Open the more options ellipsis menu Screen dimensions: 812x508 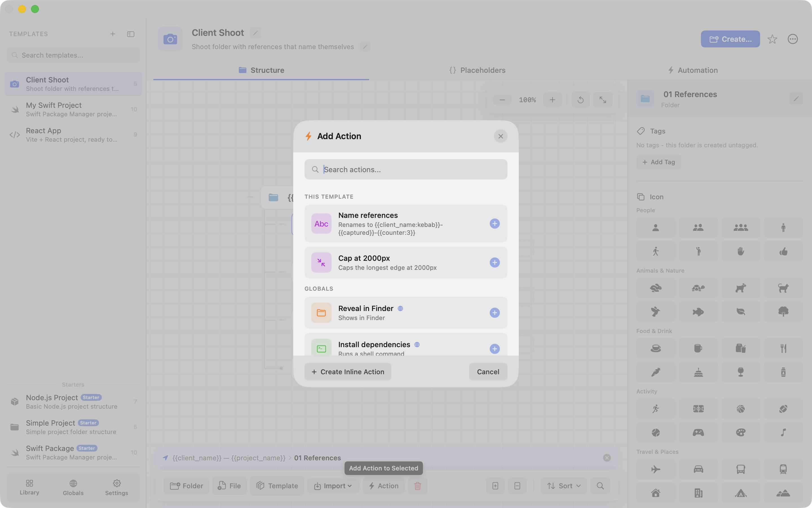tap(793, 39)
